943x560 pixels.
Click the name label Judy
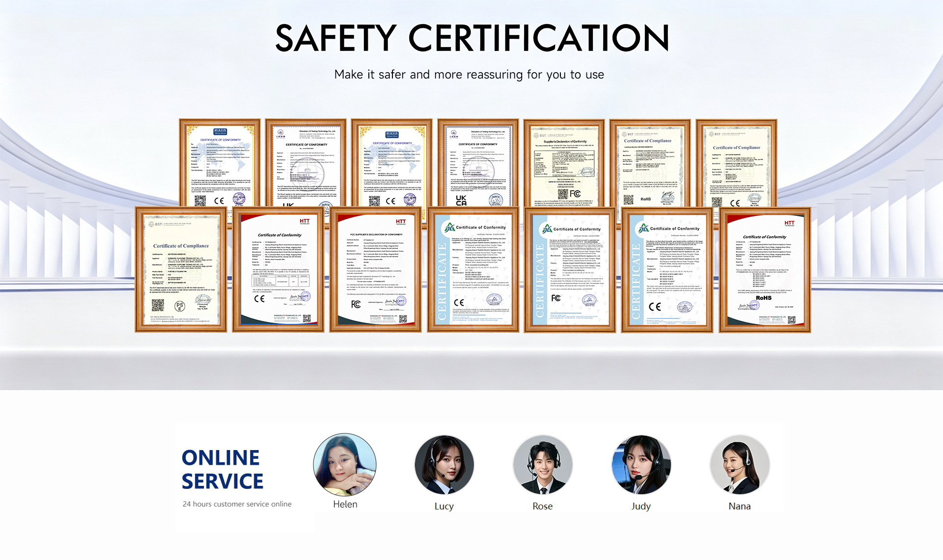pos(641,506)
